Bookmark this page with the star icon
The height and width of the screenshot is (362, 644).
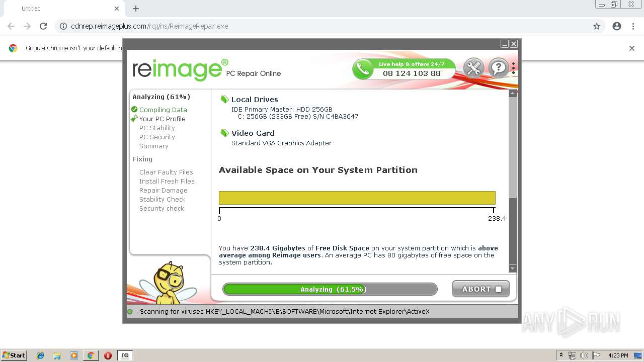(x=597, y=26)
